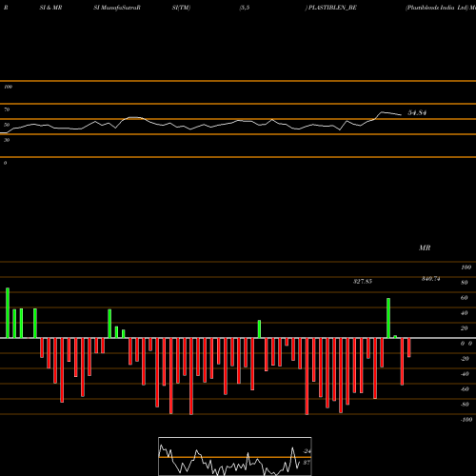The image size is (476, 476).
Task: Click the RSI axis label 30
Action: pos(7,140)
